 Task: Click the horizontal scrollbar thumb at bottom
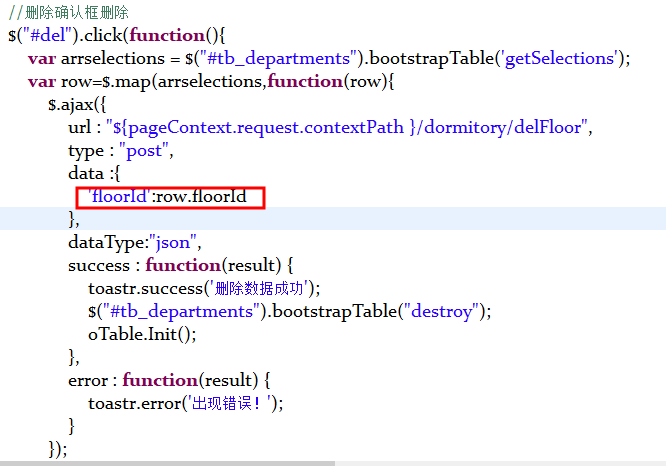167,463
